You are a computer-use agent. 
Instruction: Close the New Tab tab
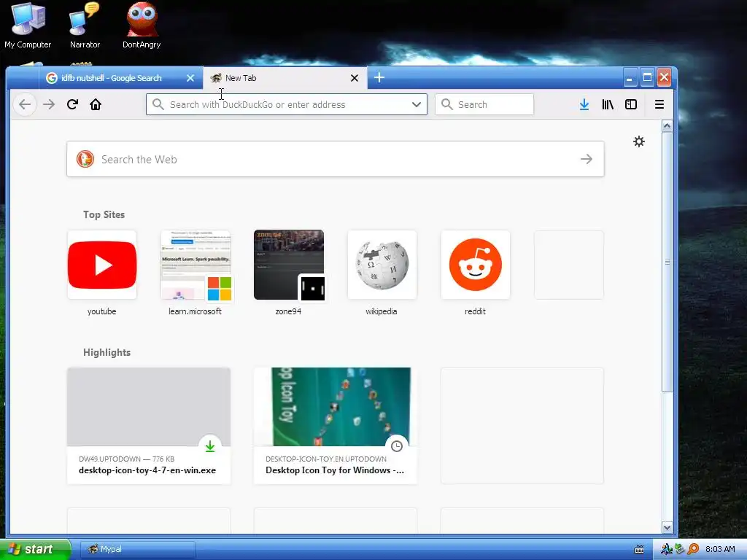tap(355, 78)
